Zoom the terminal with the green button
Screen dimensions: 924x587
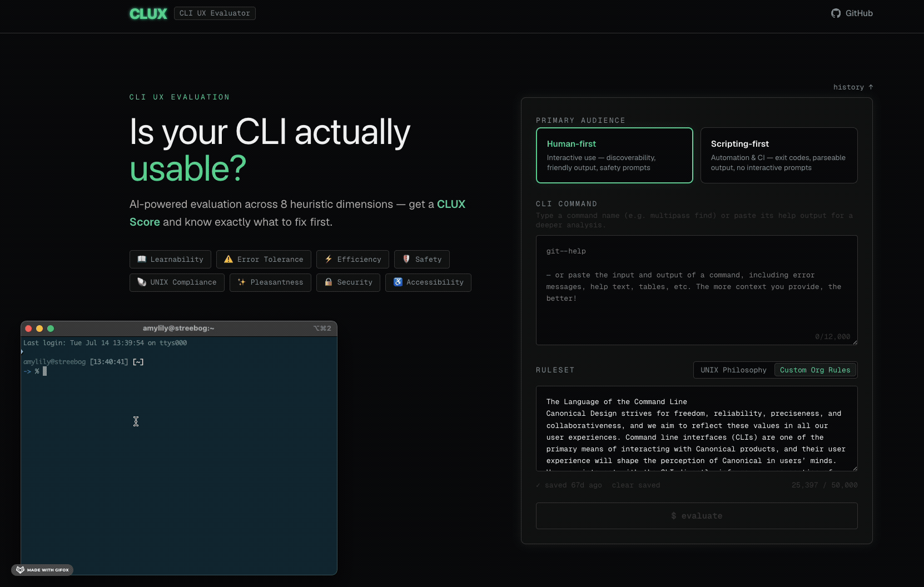pos(51,329)
